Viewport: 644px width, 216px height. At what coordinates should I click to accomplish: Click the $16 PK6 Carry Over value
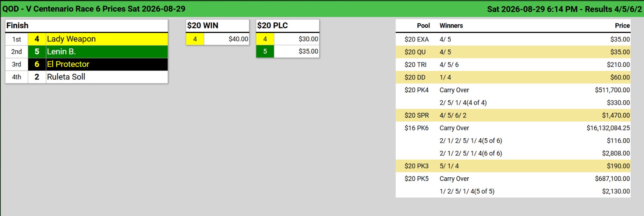[x=608, y=128]
